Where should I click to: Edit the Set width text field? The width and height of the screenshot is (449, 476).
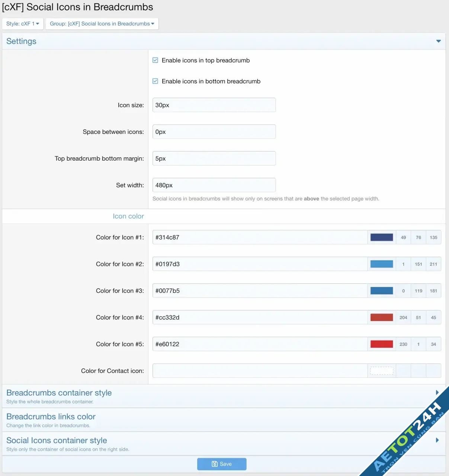pyautogui.click(x=214, y=185)
